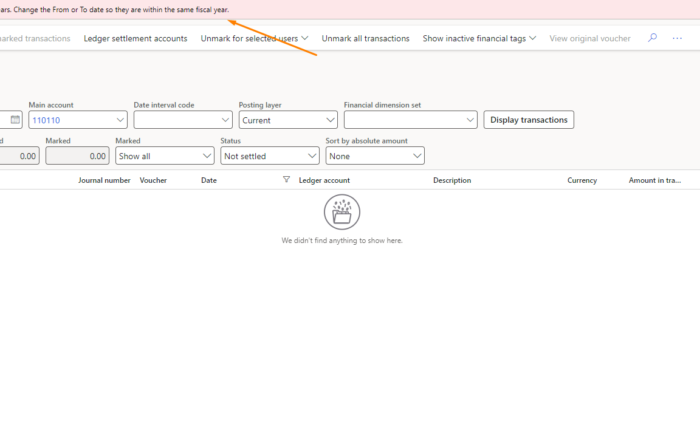Viewport: 700px width, 441px height.
Task: Click Unmark all transactions
Action: pyautogui.click(x=365, y=38)
